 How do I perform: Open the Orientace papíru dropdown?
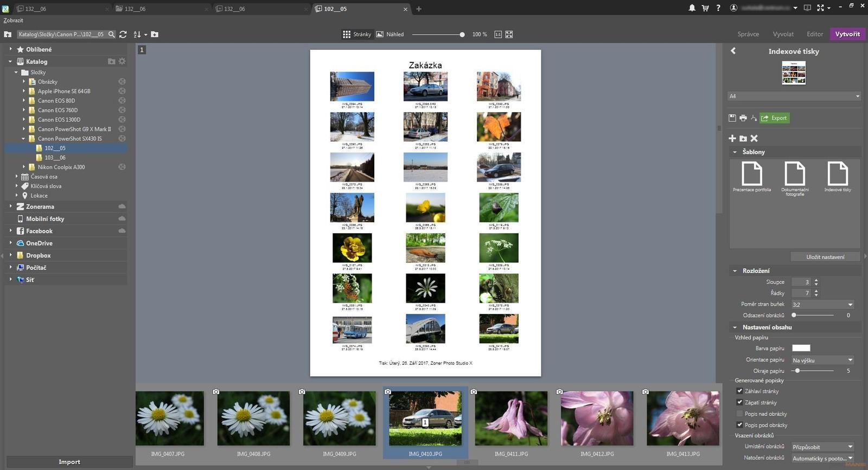tap(823, 360)
